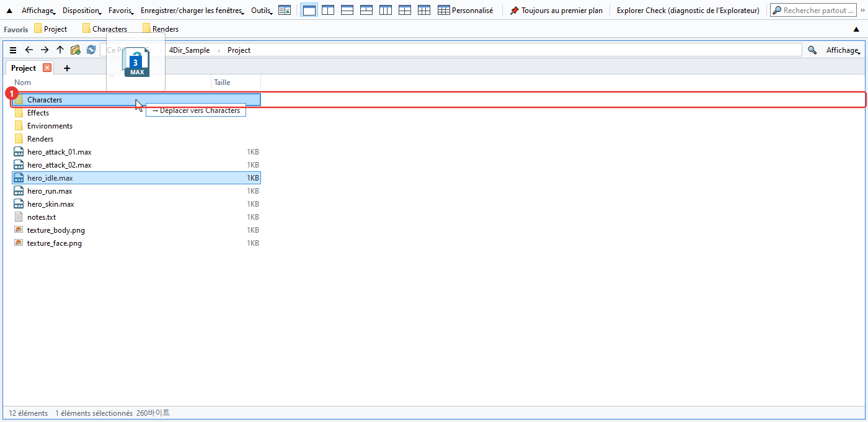Refresh the folder with the blue arrows icon
Screen dimensions: 868x422
click(x=91, y=50)
